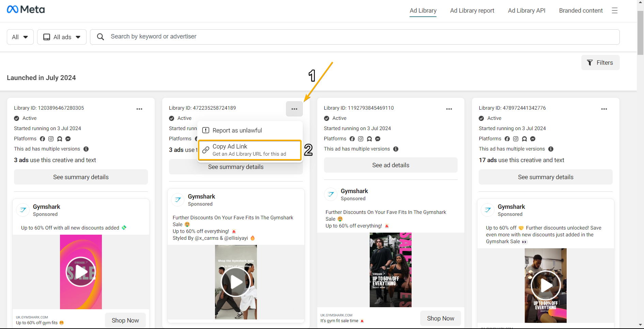Image resolution: width=644 pixels, height=329 pixels.
Task: Open three-dot menu for ad 478972441342776
Action: coord(604,109)
